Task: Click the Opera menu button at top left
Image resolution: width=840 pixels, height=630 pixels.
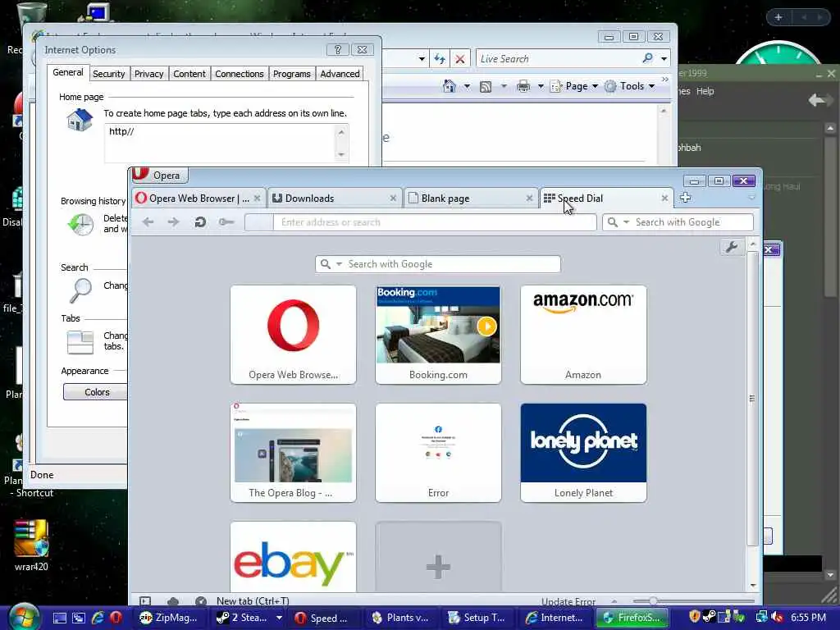Action: click(158, 176)
